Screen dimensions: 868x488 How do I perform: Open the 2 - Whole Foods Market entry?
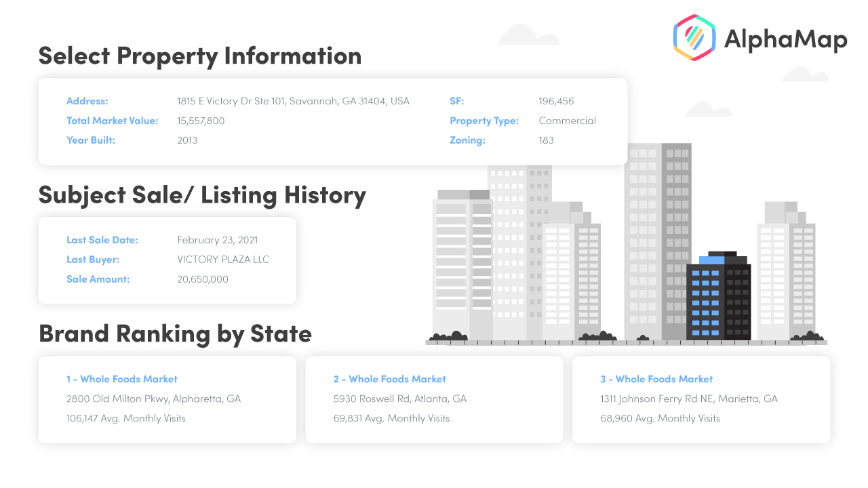pos(390,379)
